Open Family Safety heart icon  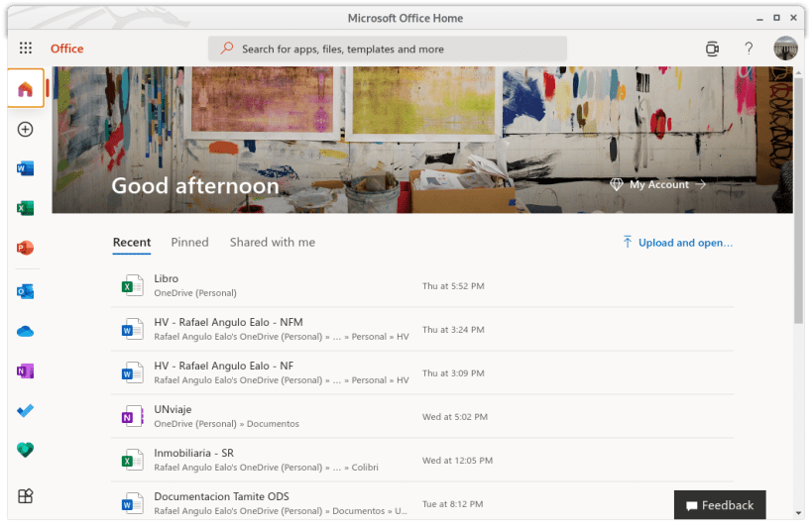(26, 450)
